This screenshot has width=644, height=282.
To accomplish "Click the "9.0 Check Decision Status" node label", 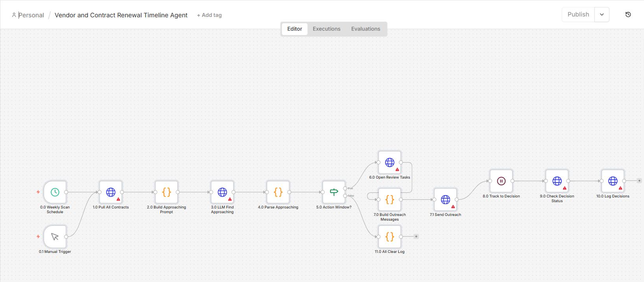I will pos(557,199).
